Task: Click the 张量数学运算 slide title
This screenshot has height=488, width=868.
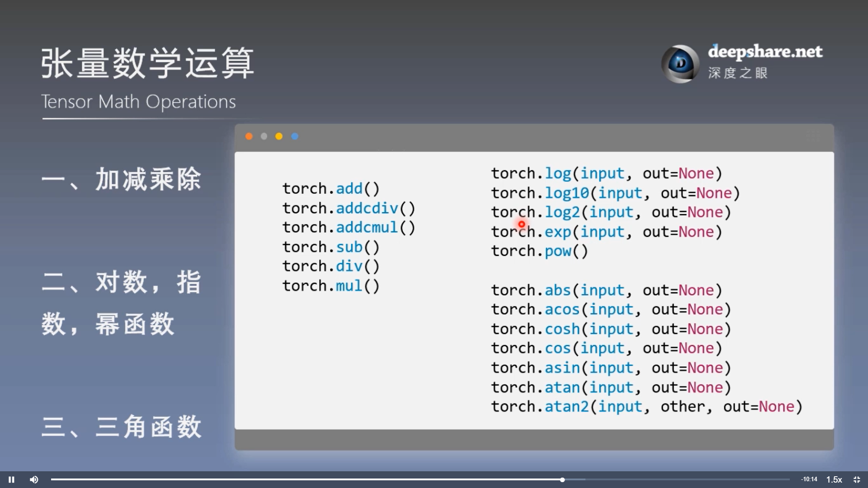Action: click(147, 63)
